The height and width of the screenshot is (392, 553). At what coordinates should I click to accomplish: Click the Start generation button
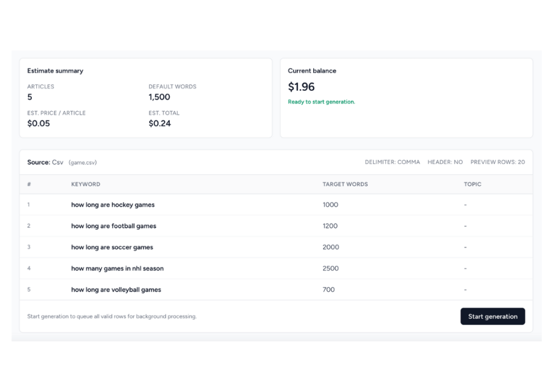click(x=492, y=316)
